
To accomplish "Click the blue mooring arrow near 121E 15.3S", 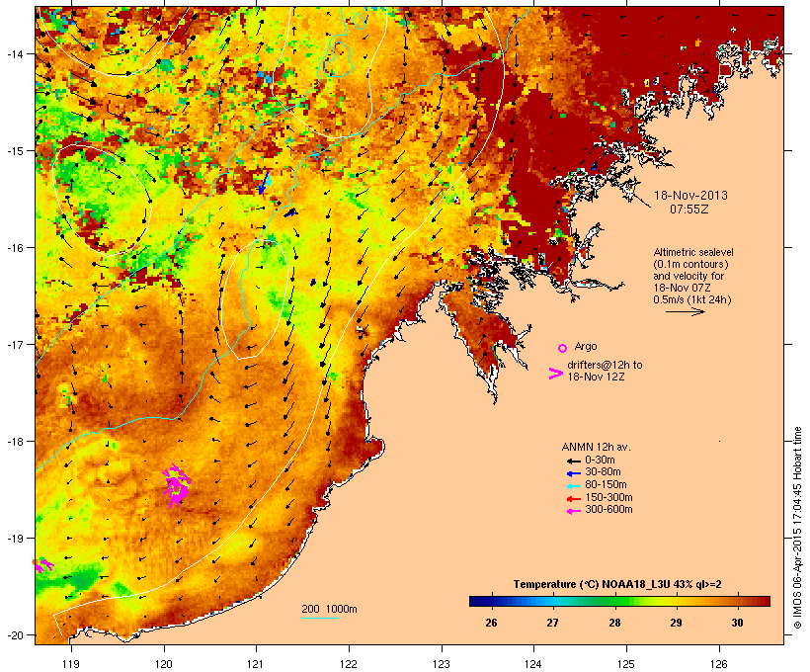I will click(265, 183).
